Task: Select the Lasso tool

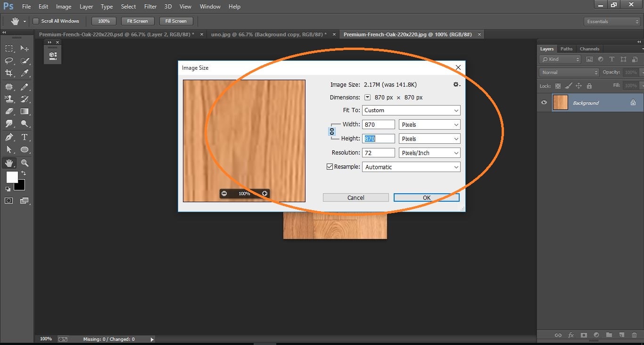Action: [8, 60]
